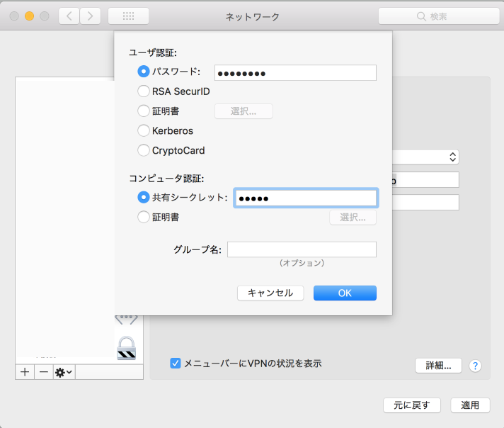504x428 pixels.
Task: Click the キャンセル button
Action: 270,293
